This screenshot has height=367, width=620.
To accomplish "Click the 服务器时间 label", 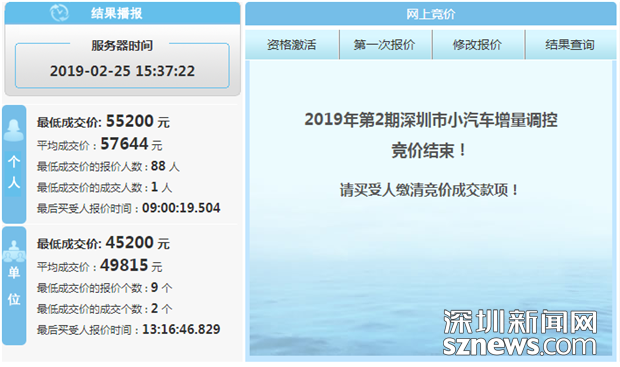I will (122, 45).
